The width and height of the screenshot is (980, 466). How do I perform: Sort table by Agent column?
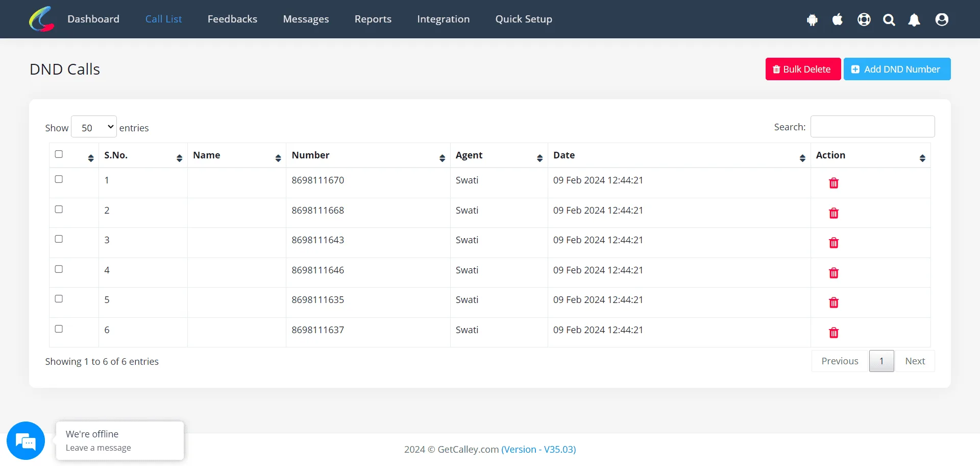[540, 158]
